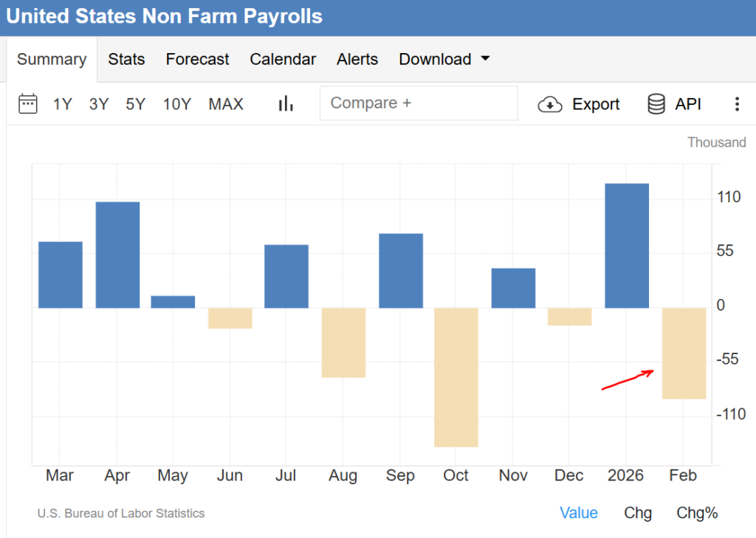The width and height of the screenshot is (756, 538).
Task: Show the 10Y time range
Action: pos(177,104)
